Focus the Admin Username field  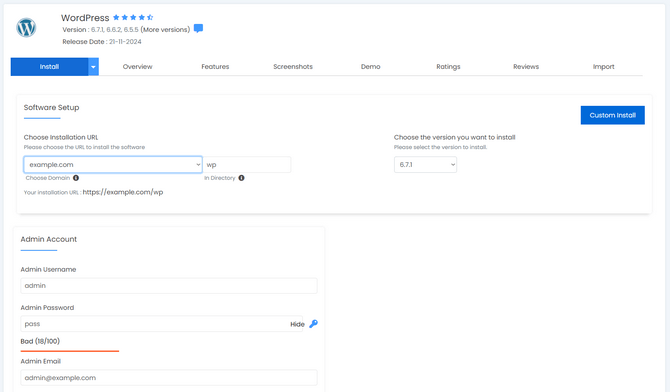(x=169, y=286)
